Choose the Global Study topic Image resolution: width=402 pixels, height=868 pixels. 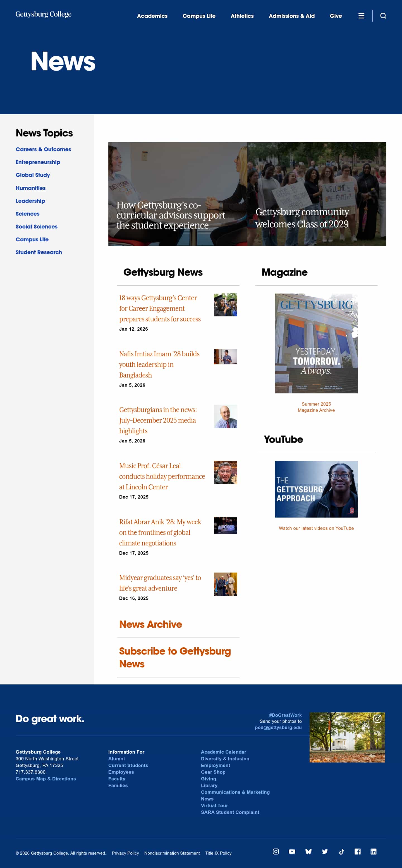click(x=33, y=175)
